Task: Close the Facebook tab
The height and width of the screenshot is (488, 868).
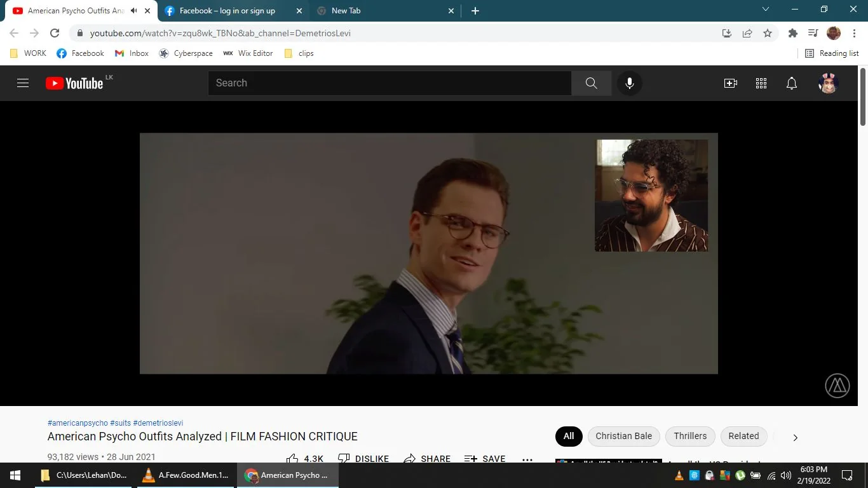Action: pos(299,11)
